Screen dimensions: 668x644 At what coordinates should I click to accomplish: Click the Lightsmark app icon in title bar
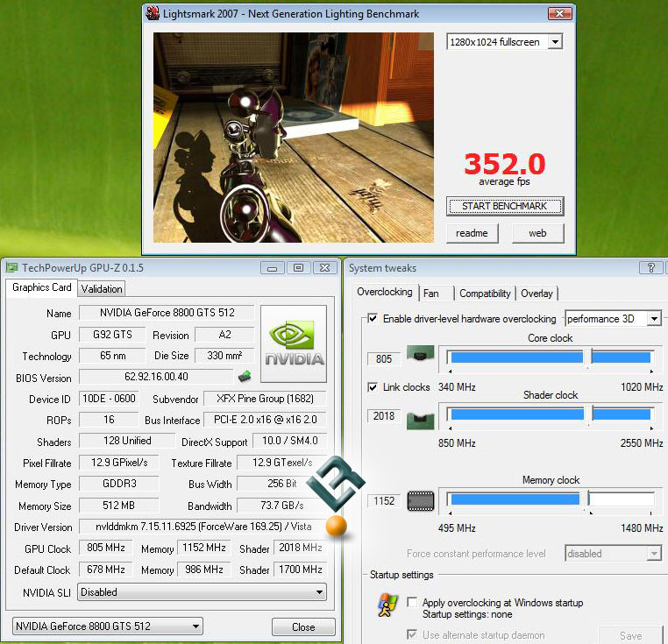pyautogui.click(x=152, y=13)
